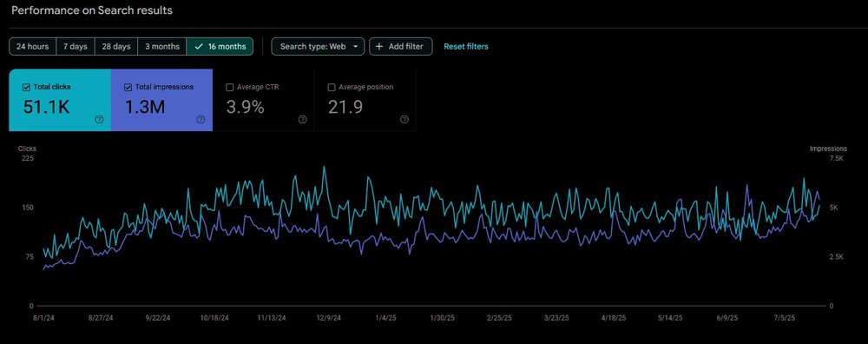Click the 75 clicks axis value
Image resolution: width=868 pixels, height=344 pixels.
(29, 256)
